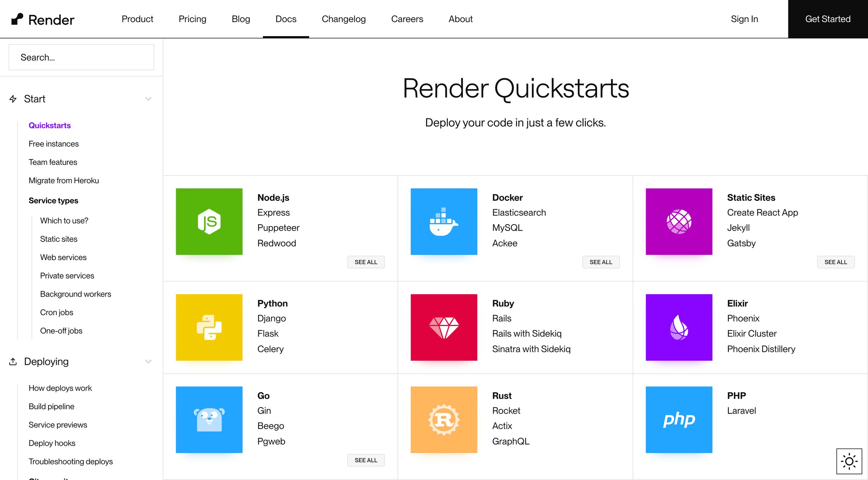This screenshot has width=868, height=480.
Task: Focus the Search input field
Action: tap(81, 57)
